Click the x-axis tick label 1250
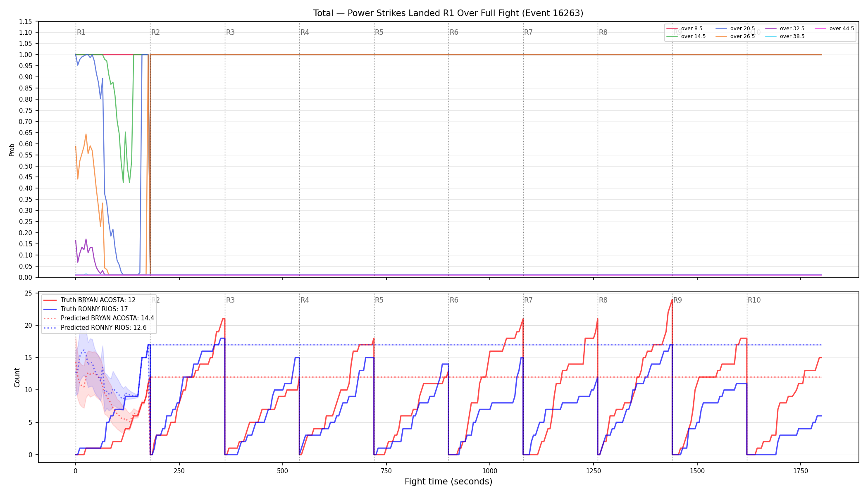The height and width of the screenshot is (496, 868). point(594,471)
